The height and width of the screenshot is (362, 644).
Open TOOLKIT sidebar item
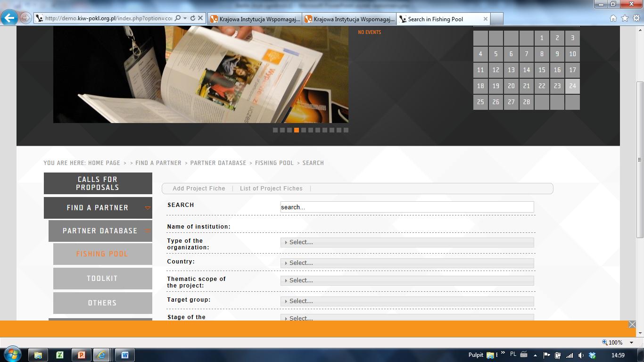[103, 279]
